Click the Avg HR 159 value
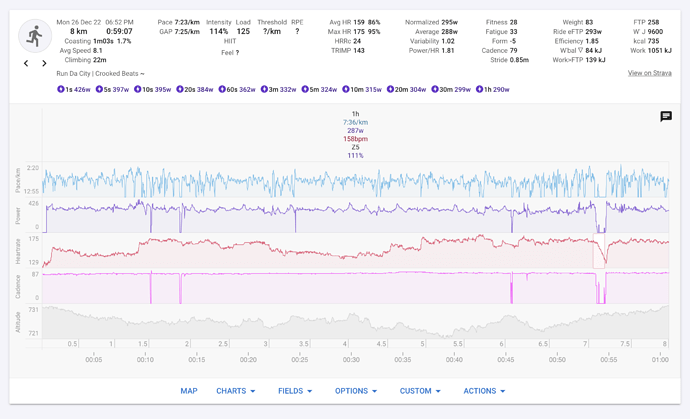The image size is (690, 419). click(x=359, y=22)
